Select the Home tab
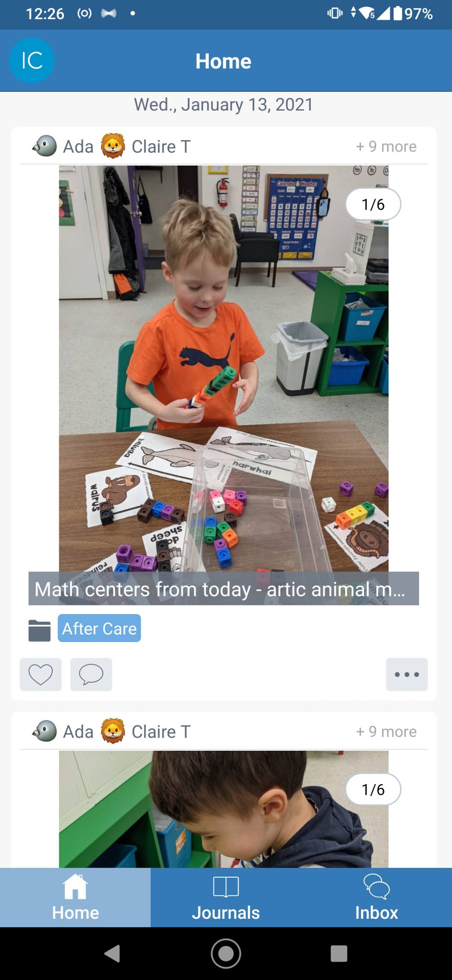The height and width of the screenshot is (980, 452). click(75, 897)
